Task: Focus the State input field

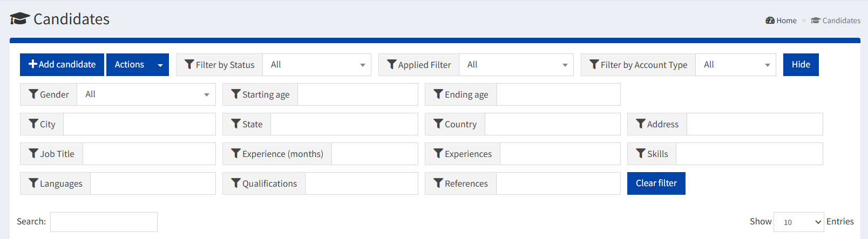Action: [344, 124]
